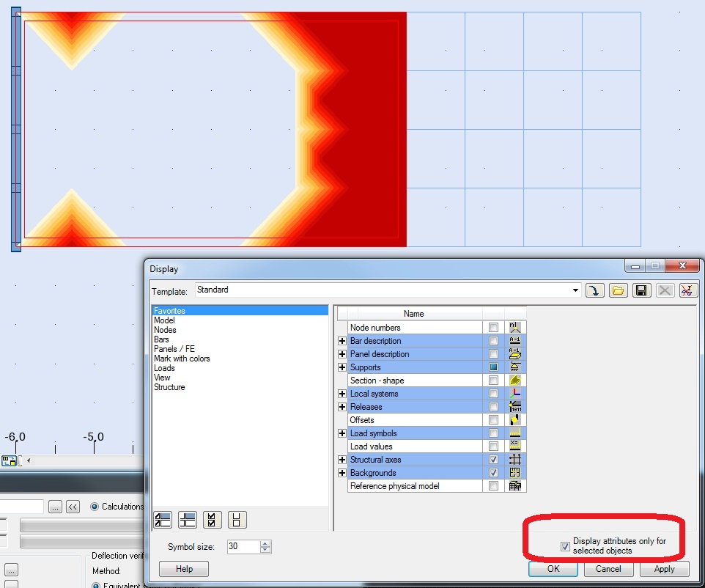
Task: Click the greyed X delete template icon
Action: click(x=665, y=290)
